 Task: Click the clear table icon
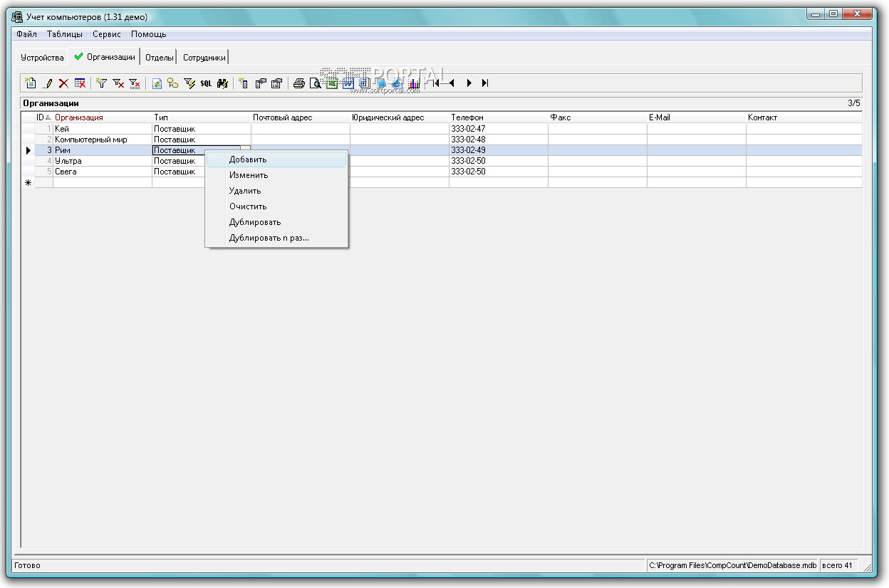coord(80,83)
